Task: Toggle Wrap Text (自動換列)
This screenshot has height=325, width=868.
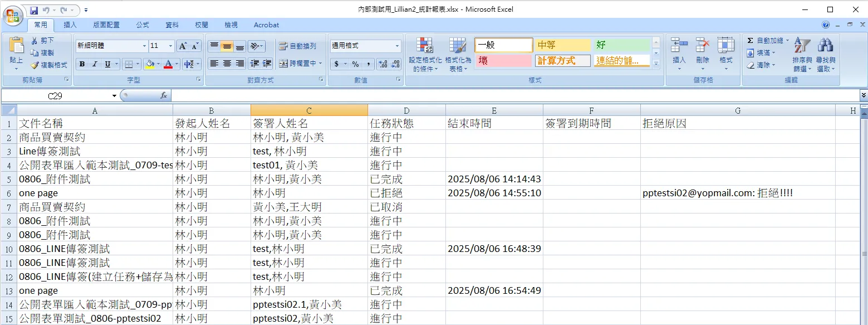Action: click(298, 46)
